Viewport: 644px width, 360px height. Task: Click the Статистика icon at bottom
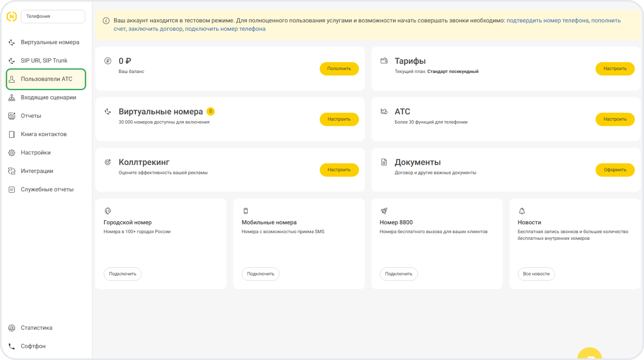(x=12, y=328)
